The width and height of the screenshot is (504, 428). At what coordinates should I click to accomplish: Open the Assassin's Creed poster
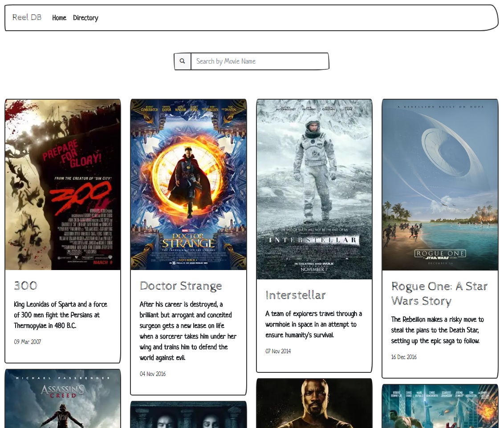pyautogui.click(x=63, y=399)
